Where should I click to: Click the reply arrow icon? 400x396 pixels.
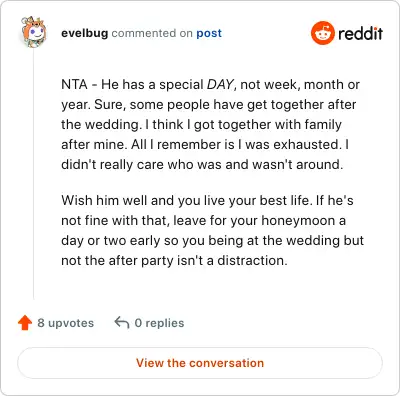tap(122, 323)
